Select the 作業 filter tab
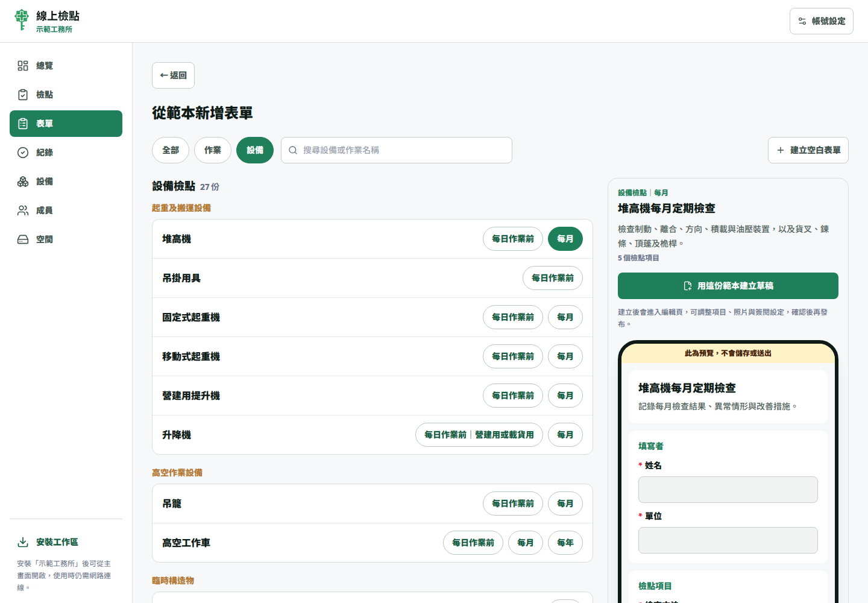Screen dimensions: 868x603 [213, 150]
